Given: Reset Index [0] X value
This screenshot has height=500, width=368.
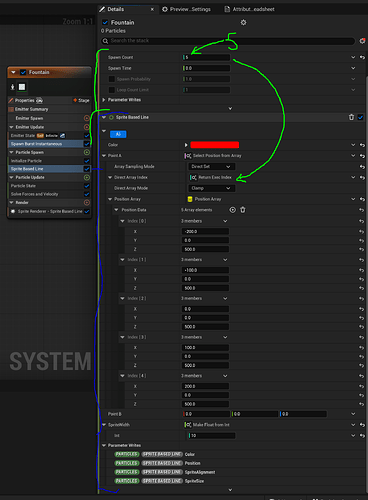Looking at the screenshot, I should click(x=361, y=231).
